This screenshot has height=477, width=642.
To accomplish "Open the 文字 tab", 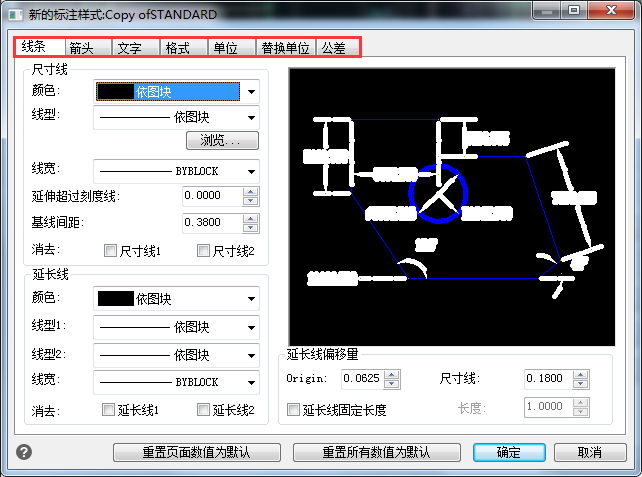I will (136, 48).
